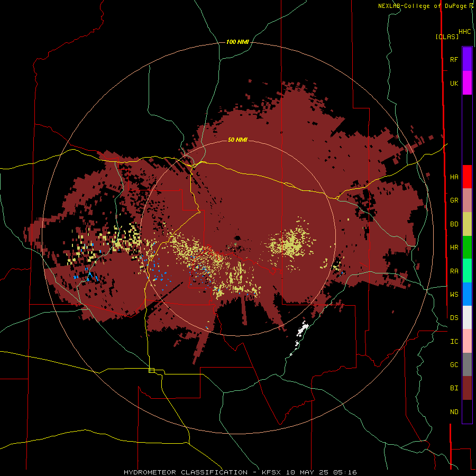Click the DS legend label

click(x=454, y=318)
